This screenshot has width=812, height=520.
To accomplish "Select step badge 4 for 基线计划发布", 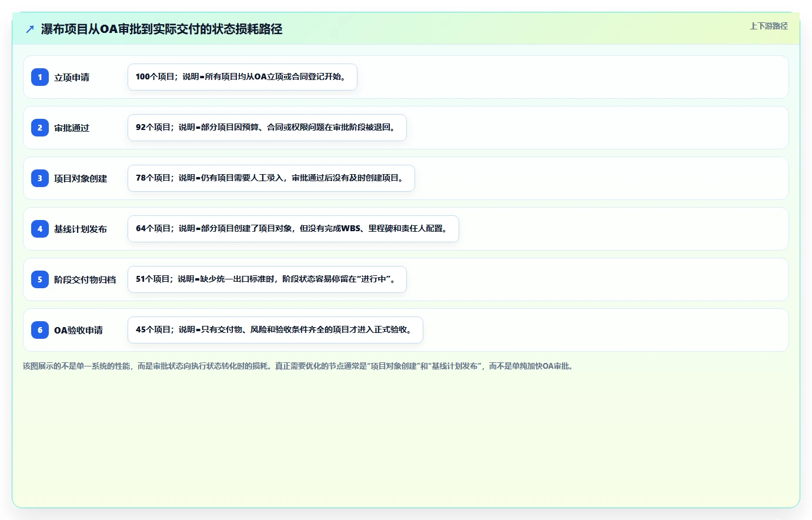I will pos(40,229).
